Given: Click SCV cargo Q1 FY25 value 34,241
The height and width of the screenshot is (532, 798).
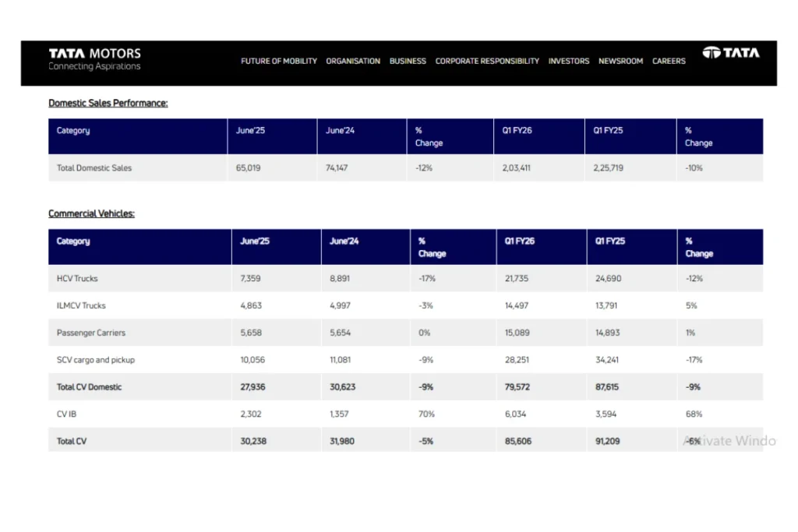Looking at the screenshot, I should click(x=606, y=360).
